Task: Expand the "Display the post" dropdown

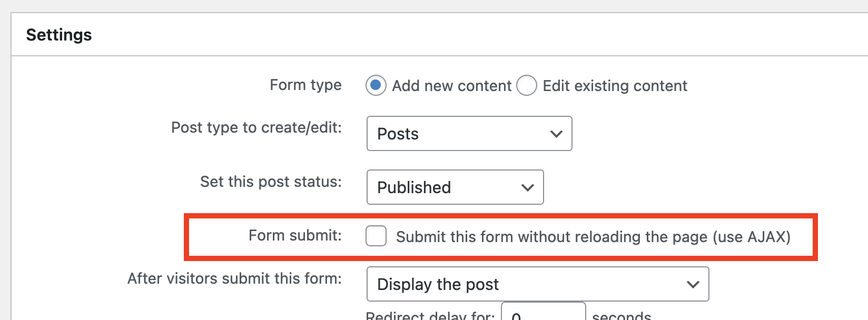Action: (x=538, y=284)
